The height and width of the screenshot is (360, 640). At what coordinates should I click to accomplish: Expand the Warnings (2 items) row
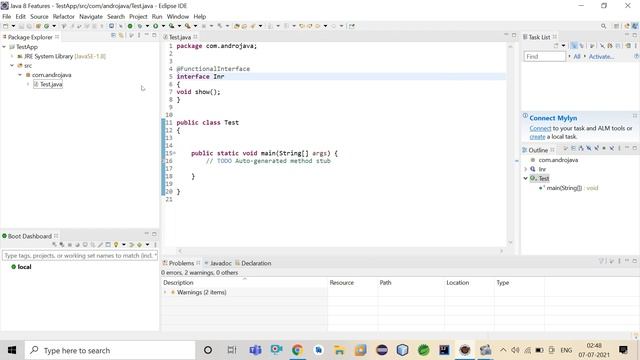[x=165, y=292]
